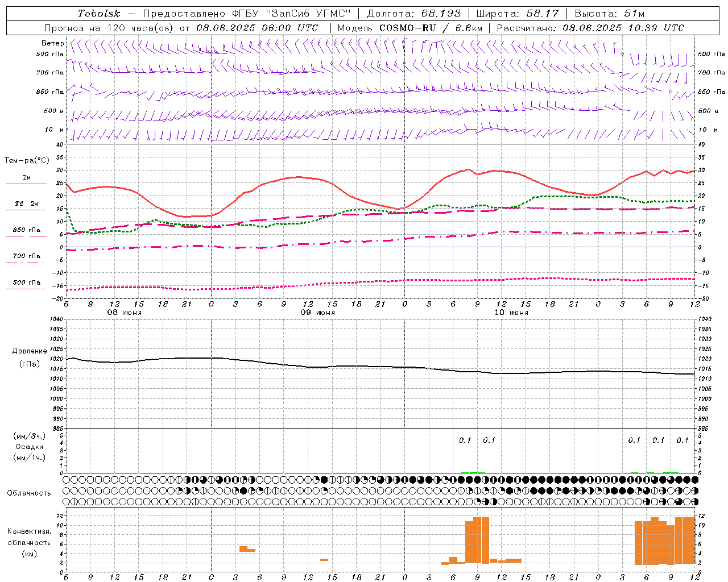Click the '500 м' wind level label on the left
The width and height of the screenshot is (728, 582).
tap(54, 111)
